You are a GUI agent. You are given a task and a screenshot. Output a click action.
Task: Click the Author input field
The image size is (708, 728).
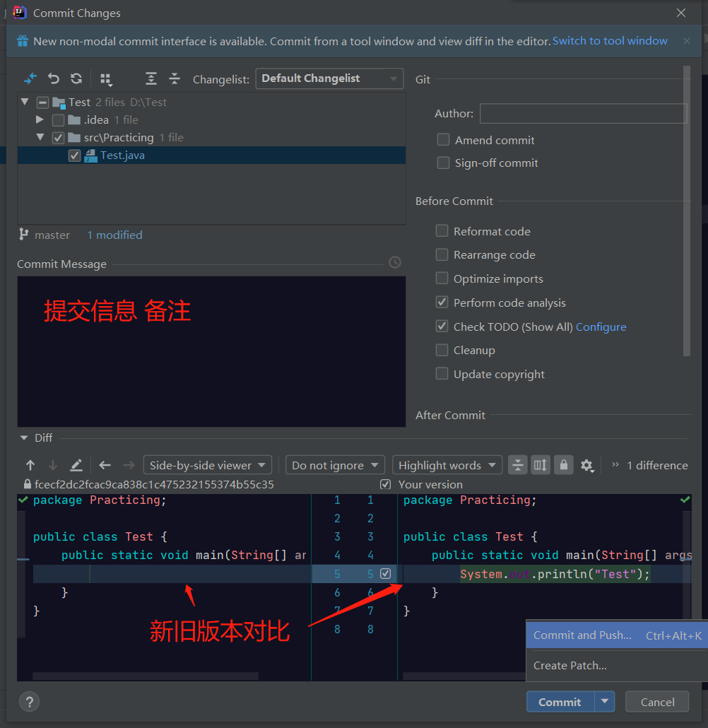click(x=583, y=113)
